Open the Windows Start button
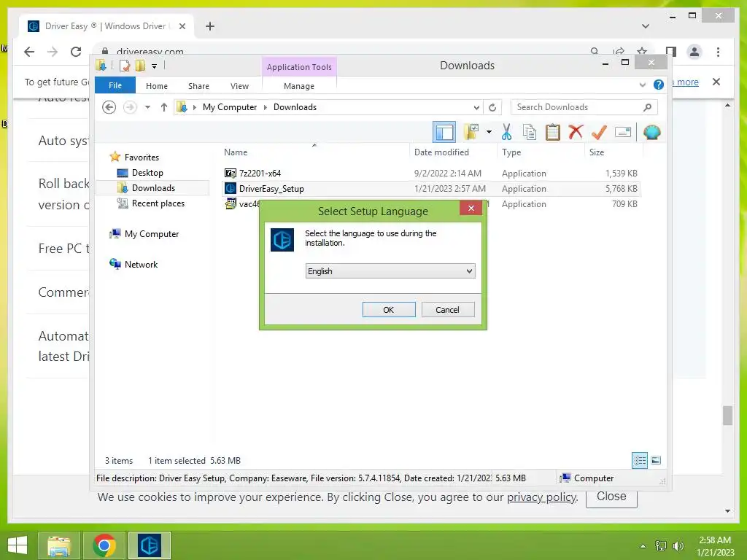 [18, 545]
